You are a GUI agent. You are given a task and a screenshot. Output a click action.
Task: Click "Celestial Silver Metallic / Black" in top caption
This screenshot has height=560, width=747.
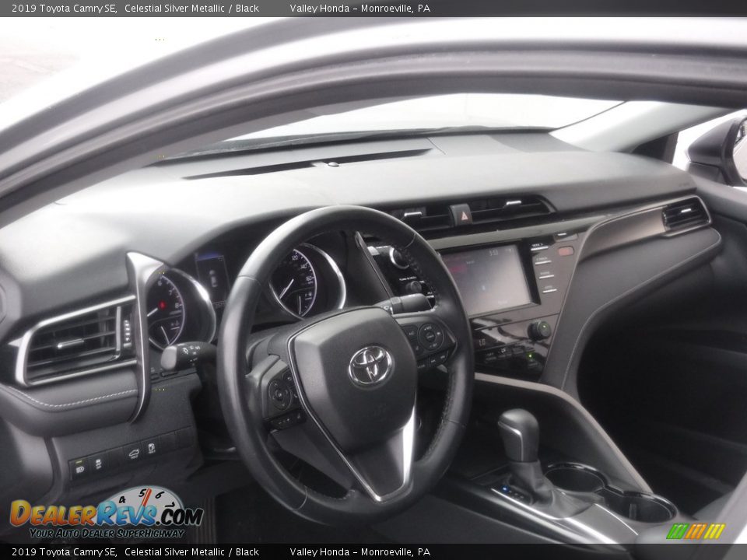pyautogui.click(x=192, y=8)
